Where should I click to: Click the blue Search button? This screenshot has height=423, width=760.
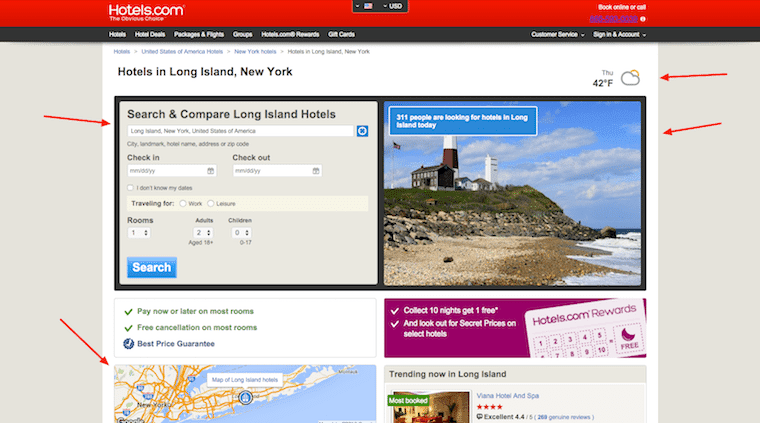coord(152,267)
